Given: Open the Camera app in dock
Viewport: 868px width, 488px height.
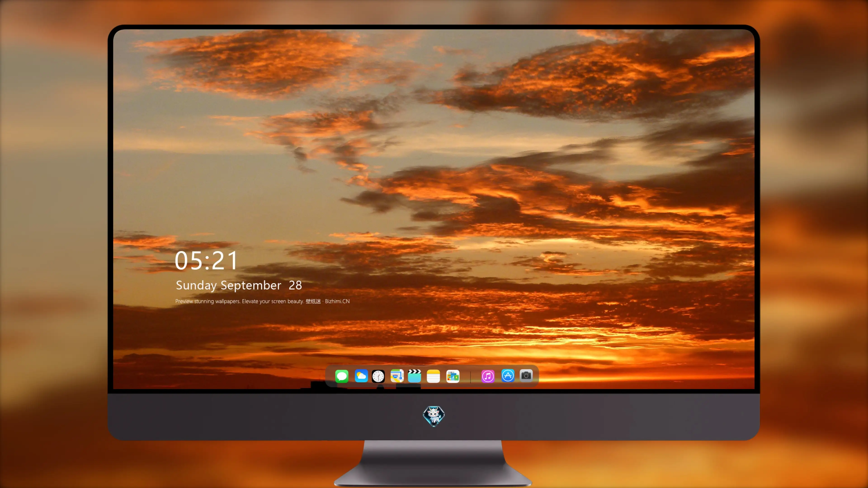Looking at the screenshot, I should [526, 375].
